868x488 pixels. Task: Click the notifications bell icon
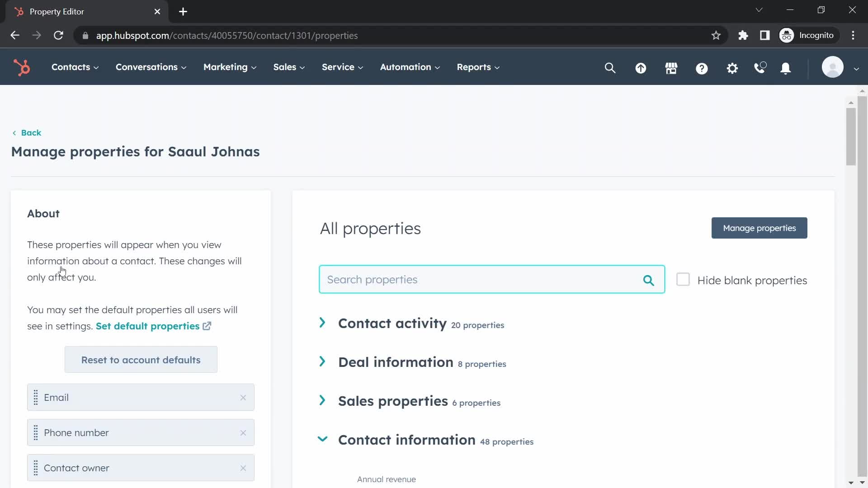786,67
